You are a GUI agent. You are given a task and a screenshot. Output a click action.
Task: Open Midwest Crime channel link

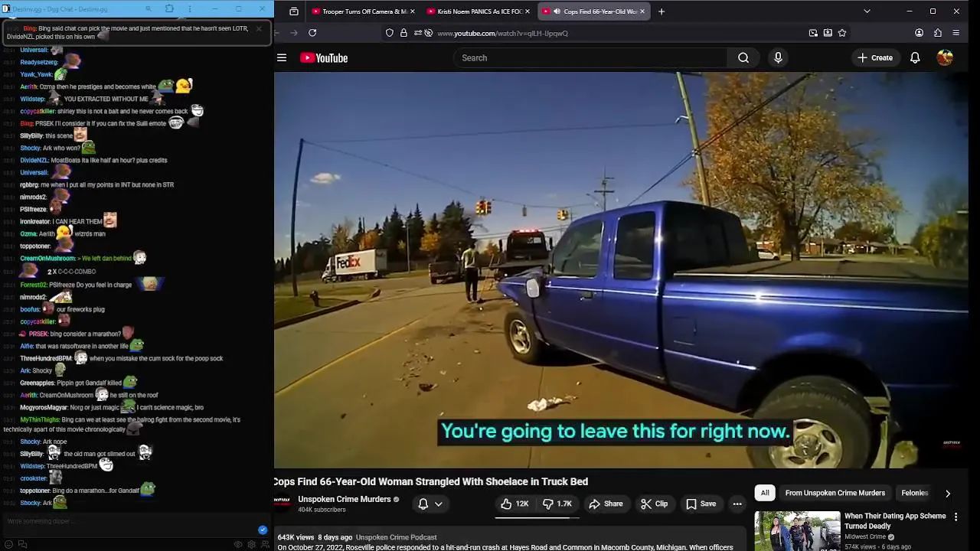point(865,537)
